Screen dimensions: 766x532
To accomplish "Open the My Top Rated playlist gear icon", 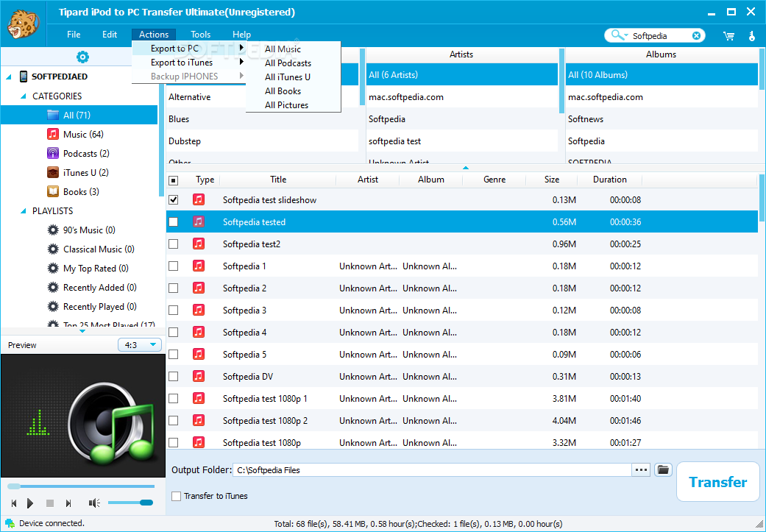I will pos(53,268).
